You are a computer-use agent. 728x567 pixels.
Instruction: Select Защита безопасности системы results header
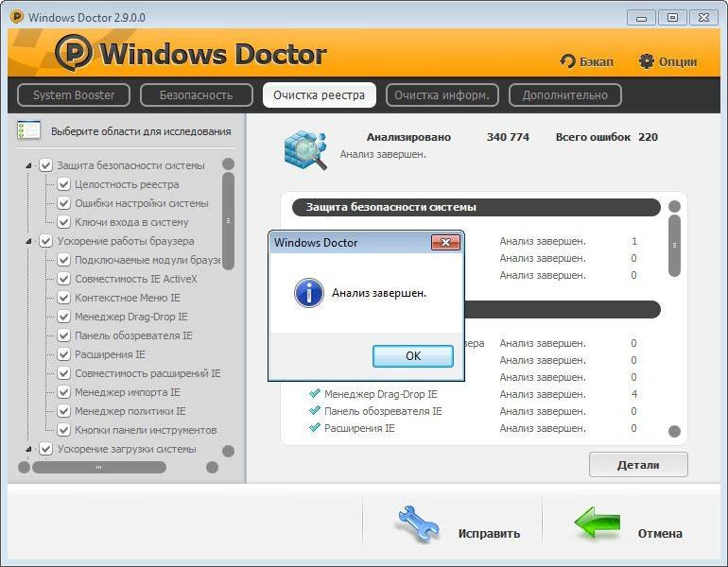pos(476,207)
